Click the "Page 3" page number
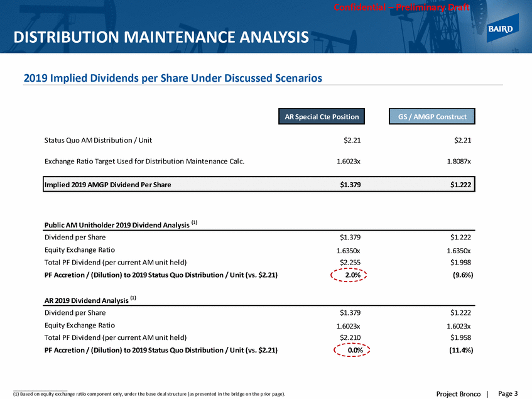 point(508,393)
